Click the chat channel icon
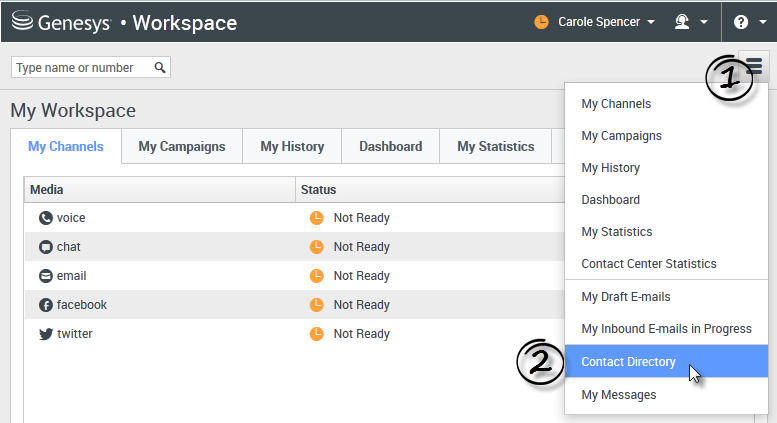777x423 pixels. click(45, 247)
